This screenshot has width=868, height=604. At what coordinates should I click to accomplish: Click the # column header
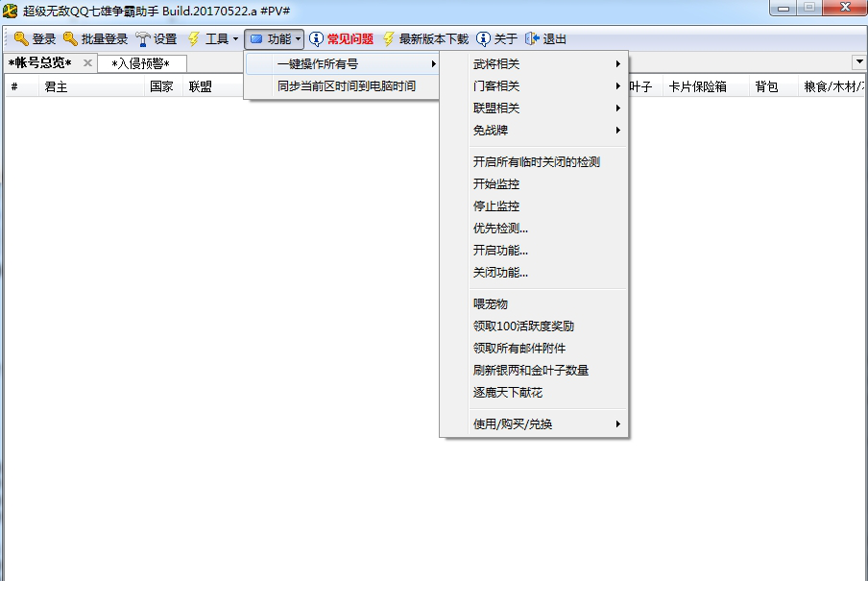tap(22, 87)
